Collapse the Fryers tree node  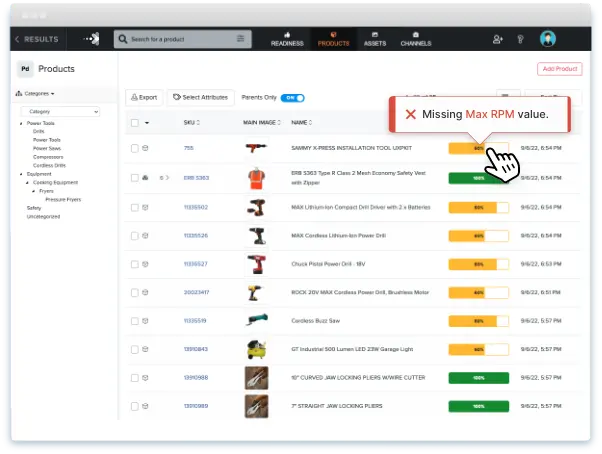coord(33,191)
